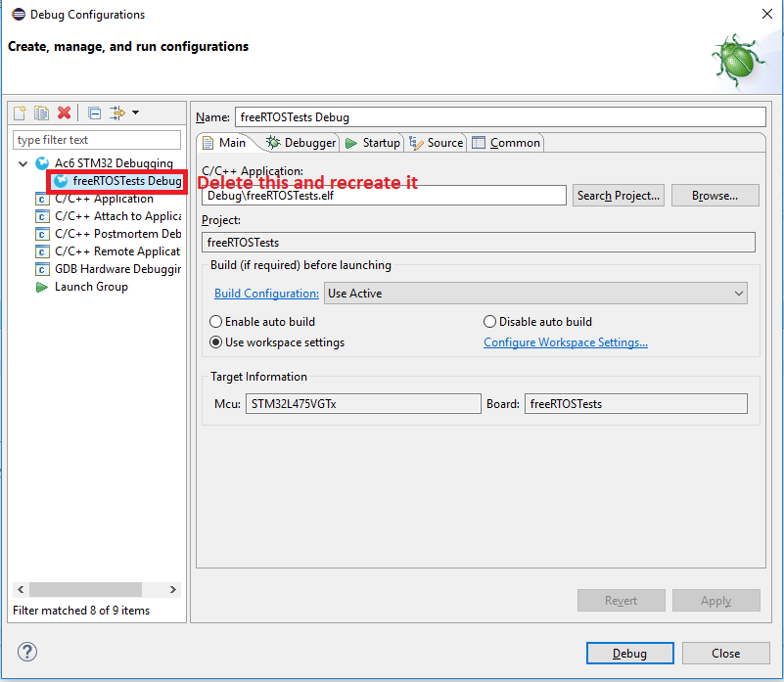Switch to the Startup tab
784x682 pixels.
(x=373, y=143)
